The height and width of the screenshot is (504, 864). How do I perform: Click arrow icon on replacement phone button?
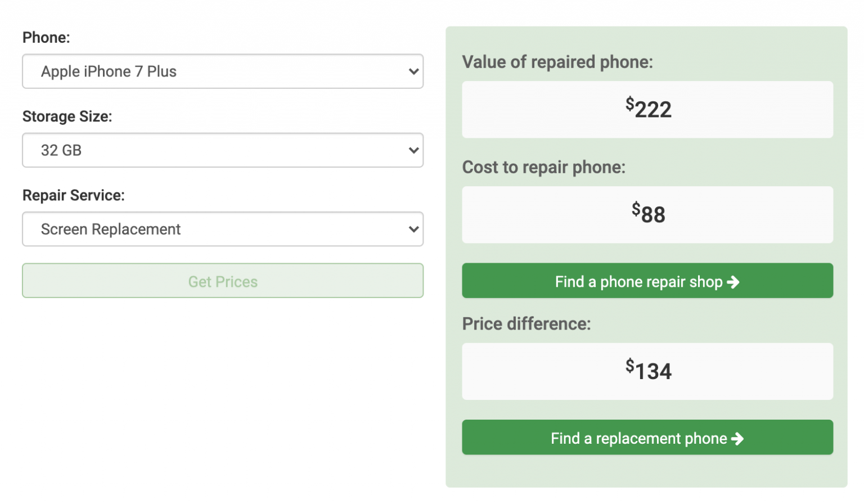point(737,439)
